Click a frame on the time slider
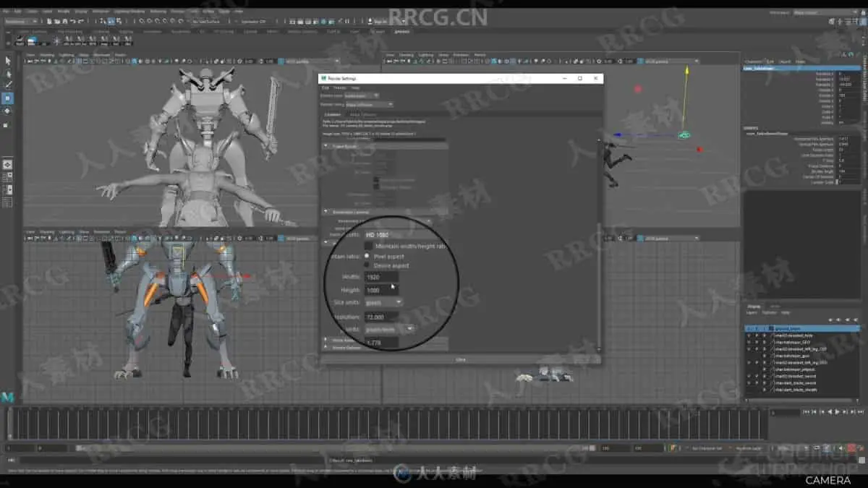This screenshot has height=488, width=868. [387, 424]
